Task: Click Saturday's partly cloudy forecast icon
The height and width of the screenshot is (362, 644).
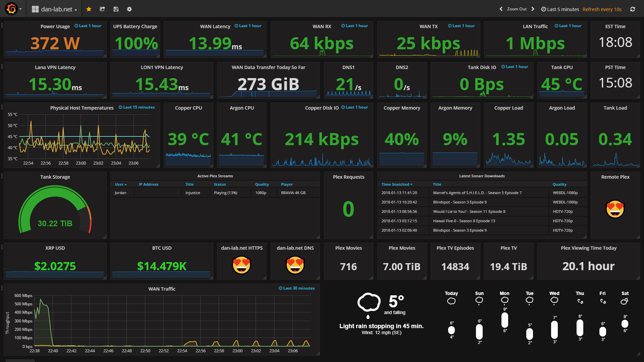Action: coord(625,301)
